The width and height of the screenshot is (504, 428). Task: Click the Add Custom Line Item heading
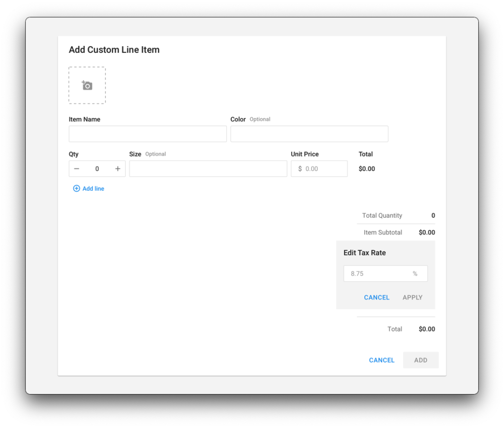pos(114,50)
